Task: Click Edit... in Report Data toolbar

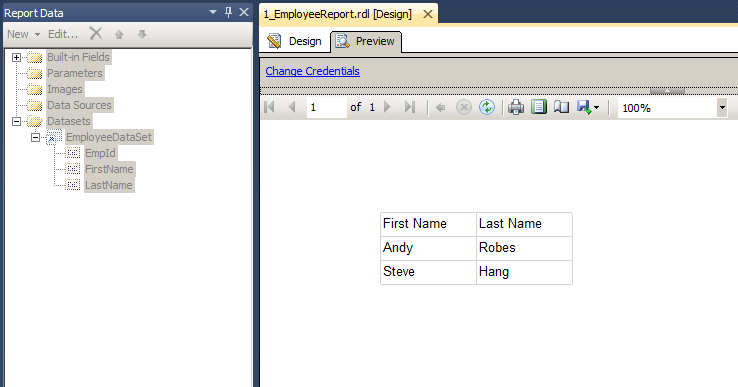Action: [63, 34]
